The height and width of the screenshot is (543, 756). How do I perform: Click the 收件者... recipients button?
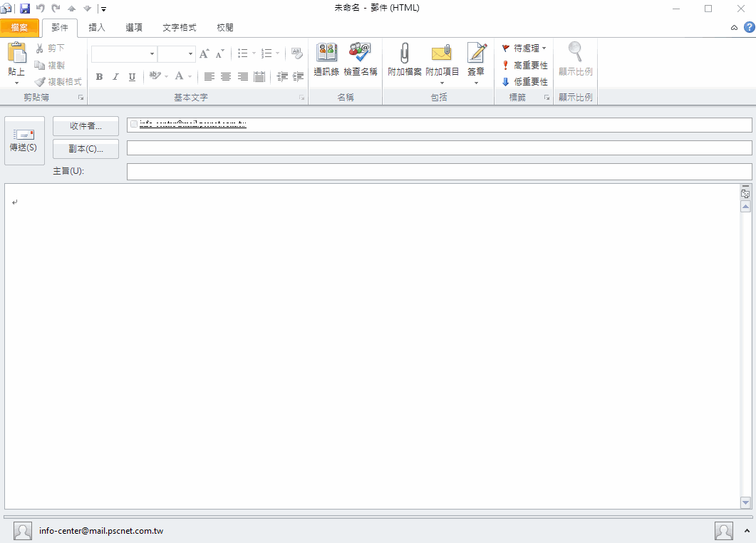86,126
